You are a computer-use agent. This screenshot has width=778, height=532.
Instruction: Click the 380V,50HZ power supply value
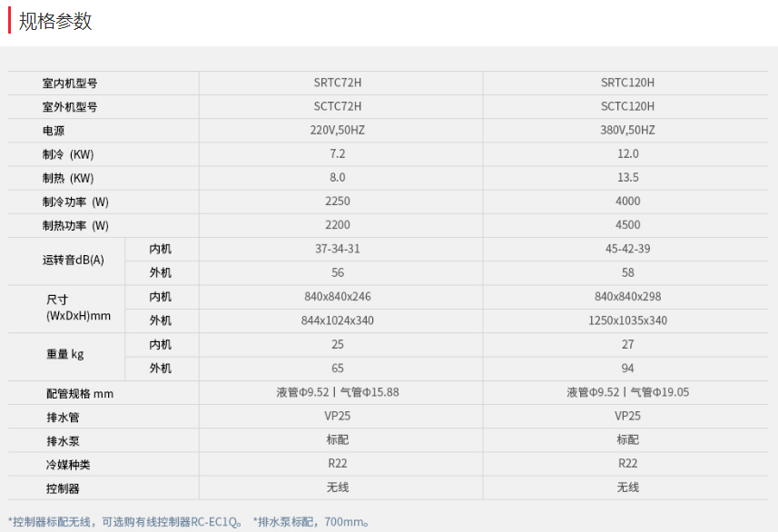click(627, 131)
